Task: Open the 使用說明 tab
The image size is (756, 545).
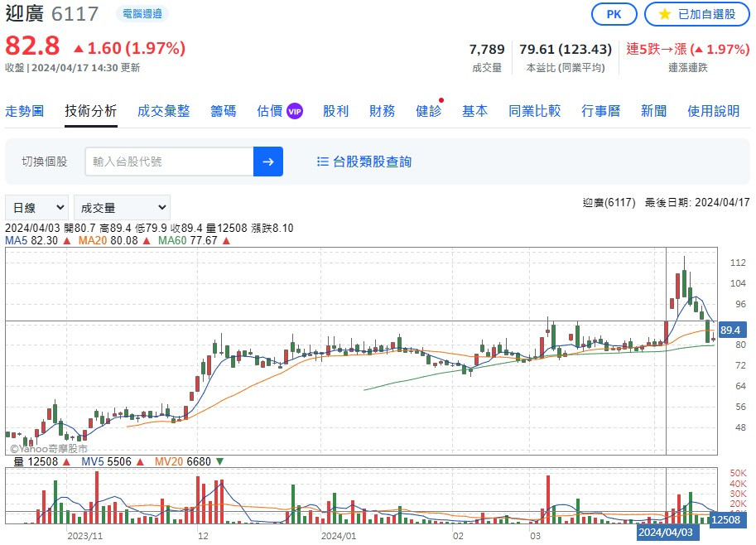Action: 714,112
